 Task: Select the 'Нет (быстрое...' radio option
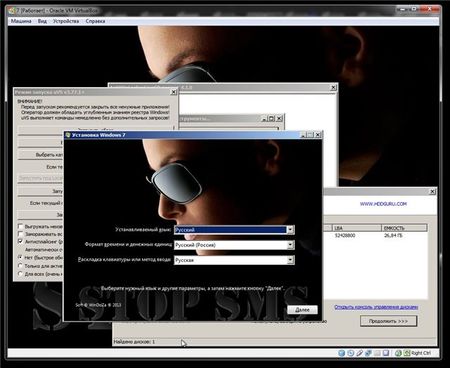pyautogui.click(x=20, y=257)
